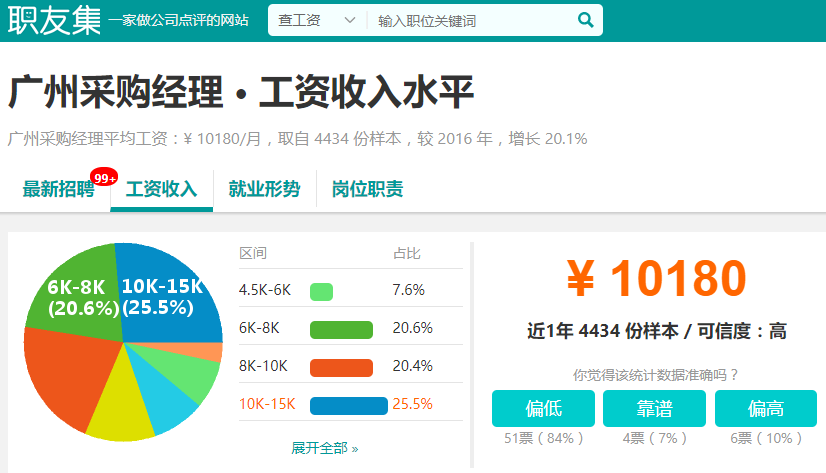The image size is (826, 473).
Task: Select the 10K-15K range label in the table
Action: [267, 404]
